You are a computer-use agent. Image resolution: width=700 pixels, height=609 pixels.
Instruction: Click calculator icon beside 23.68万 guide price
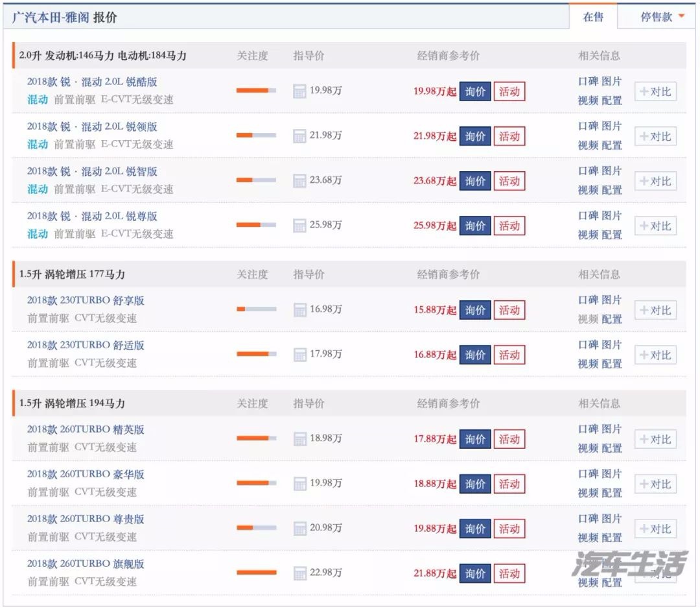click(299, 180)
